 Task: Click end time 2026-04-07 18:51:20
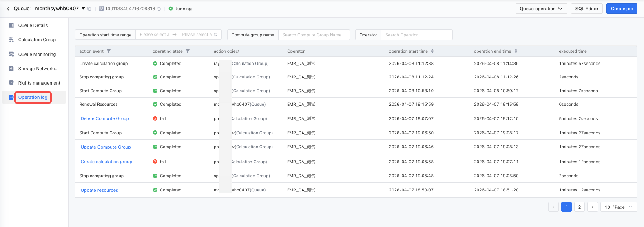pos(496,190)
